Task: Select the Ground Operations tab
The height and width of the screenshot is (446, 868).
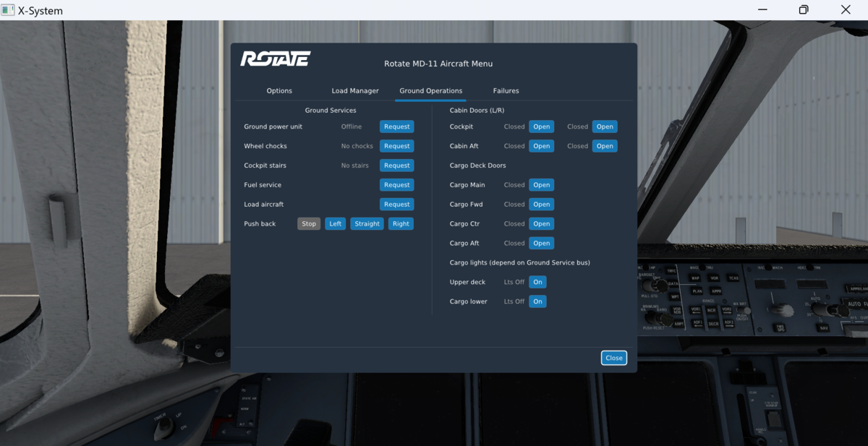Action: click(431, 91)
